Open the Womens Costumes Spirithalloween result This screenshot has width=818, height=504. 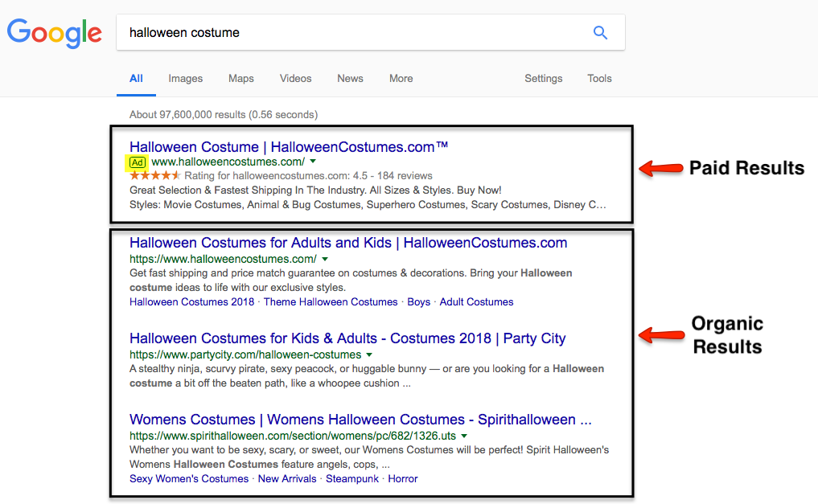coord(360,420)
